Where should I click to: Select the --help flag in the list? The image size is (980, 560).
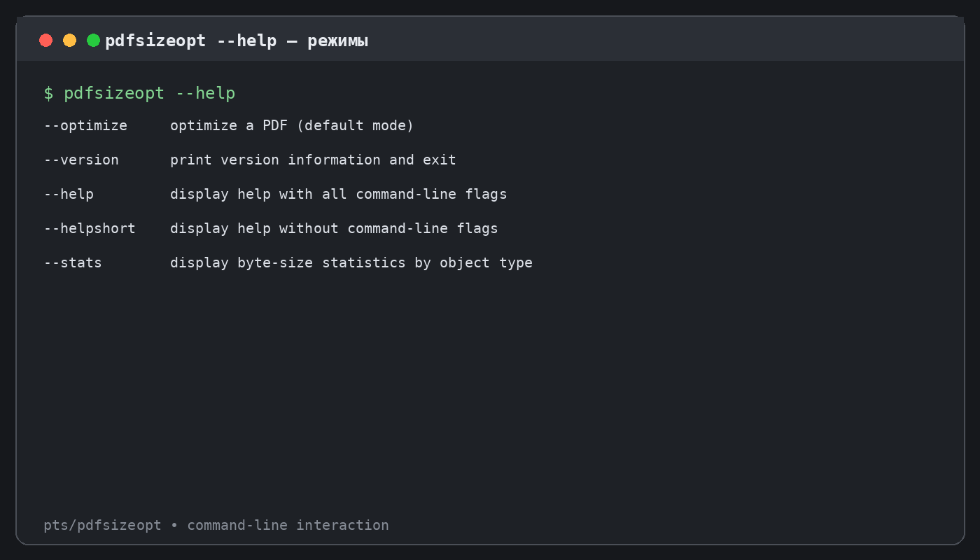click(x=69, y=194)
